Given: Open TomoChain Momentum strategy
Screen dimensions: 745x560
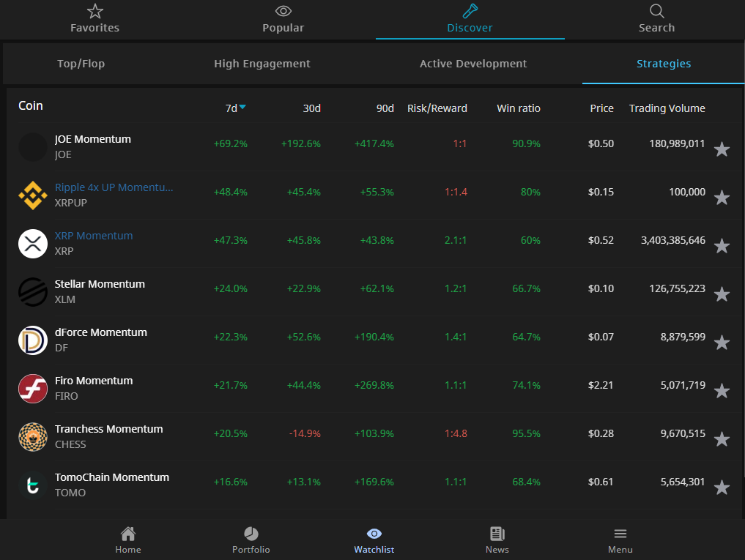Looking at the screenshot, I should tap(111, 477).
